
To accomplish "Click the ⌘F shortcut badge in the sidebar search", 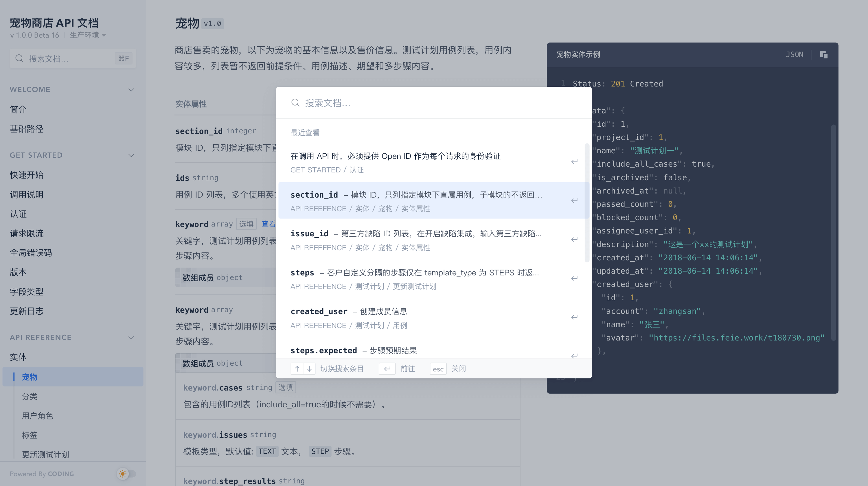I will 123,59.
